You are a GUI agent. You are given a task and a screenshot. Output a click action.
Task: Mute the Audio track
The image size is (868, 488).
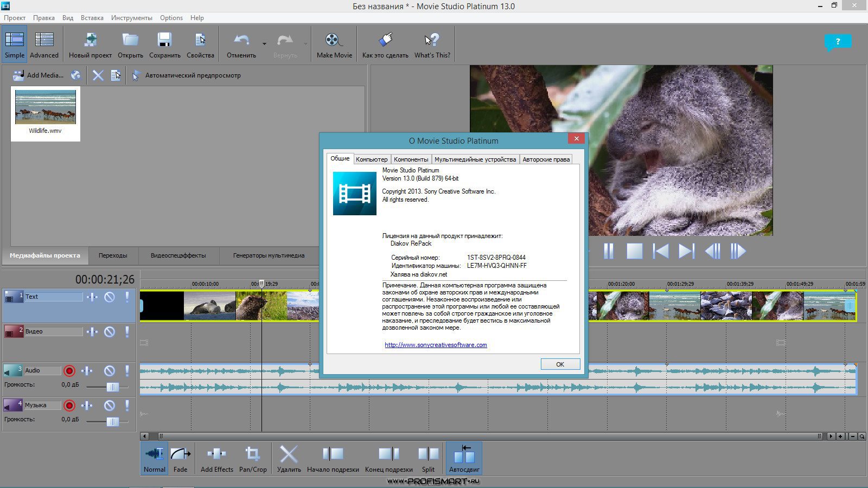[x=110, y=371]
